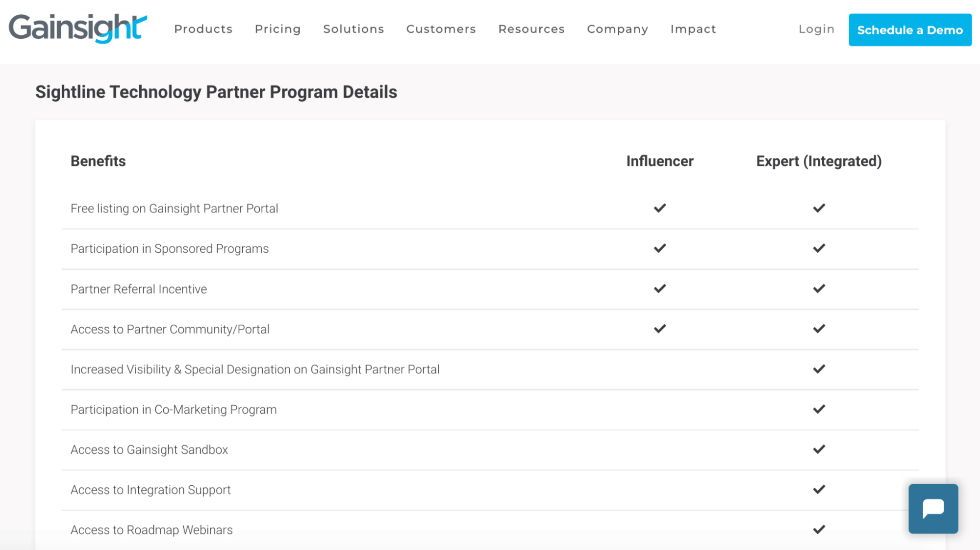Click Expert checkmark for Co-Marketing Program row
The height and width of the screenshot is (550, 980).
tap(819, 409)
